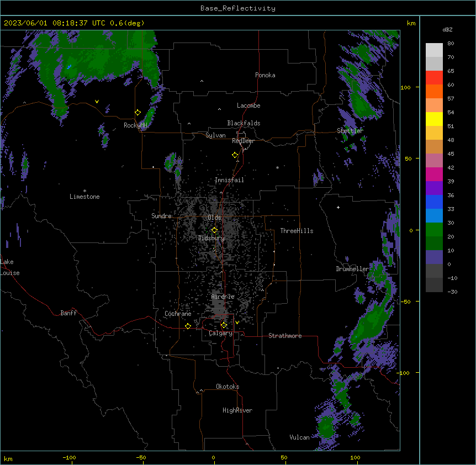Viewport: 476px width, 465px height.
Task: Select the slate purple swatch between 10 and 0
Action: 434,257
